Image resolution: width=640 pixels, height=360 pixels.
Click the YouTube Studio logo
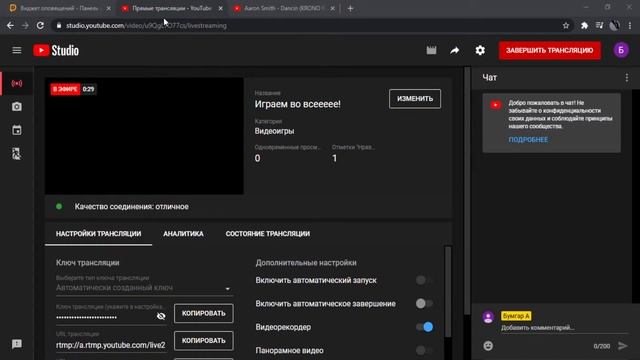pos(56,50)
